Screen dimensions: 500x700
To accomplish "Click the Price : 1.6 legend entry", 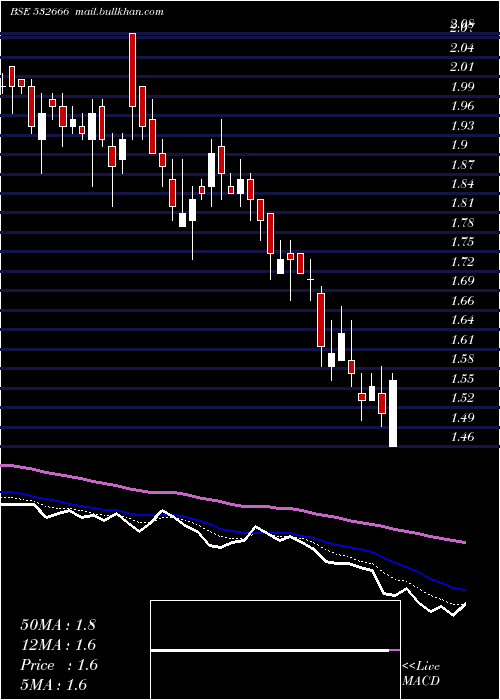I will [58, 665].
